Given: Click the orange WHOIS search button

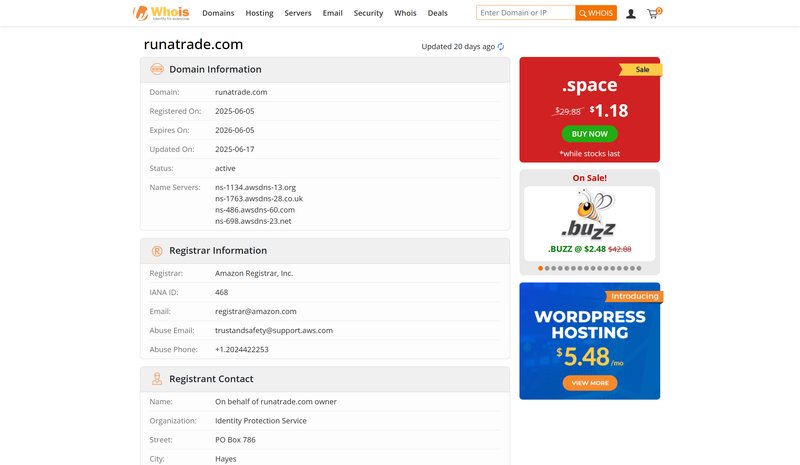Looking at the screenshot, I should (x=596, y=13).
